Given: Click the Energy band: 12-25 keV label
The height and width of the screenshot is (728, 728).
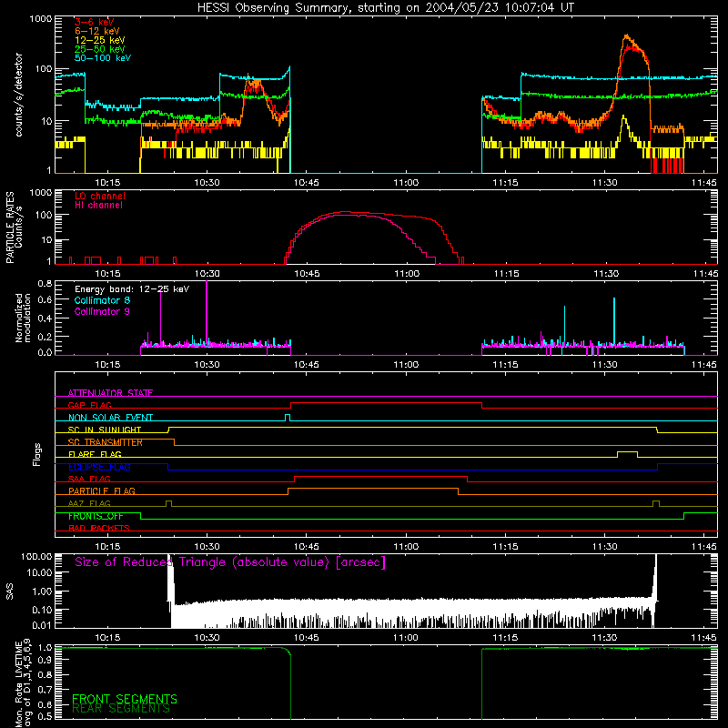Looking at the screenshot, I should 132,289.
